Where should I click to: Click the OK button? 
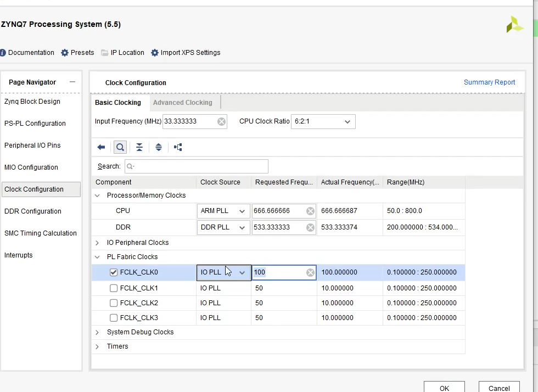tap(444, 387)
